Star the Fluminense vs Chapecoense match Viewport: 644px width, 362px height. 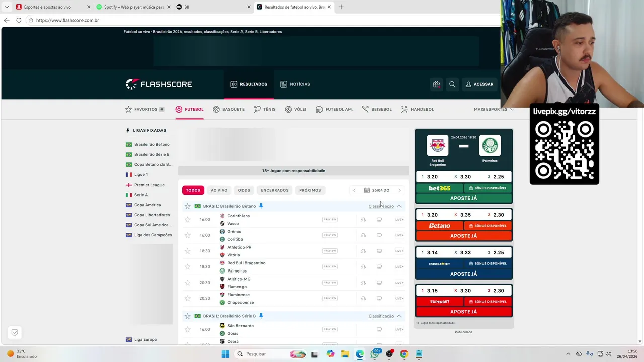[x=188, y=298]
